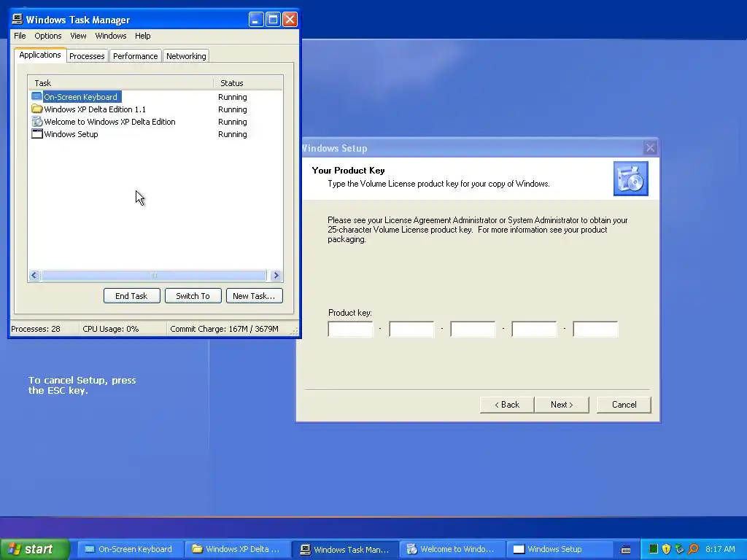Click Next in Windows Setup wizard
Image resolution: width=747 pixels, height=560 pixels.
pyautogui.click(x=562, y=405)
